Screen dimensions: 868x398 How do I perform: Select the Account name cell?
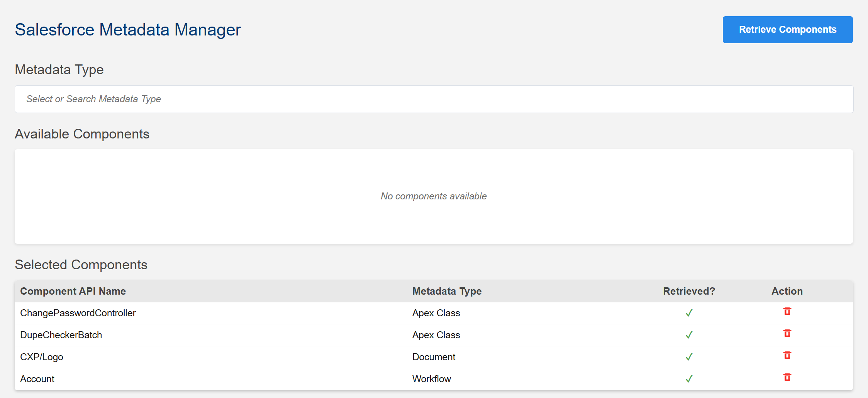click(x=37, y=379)
